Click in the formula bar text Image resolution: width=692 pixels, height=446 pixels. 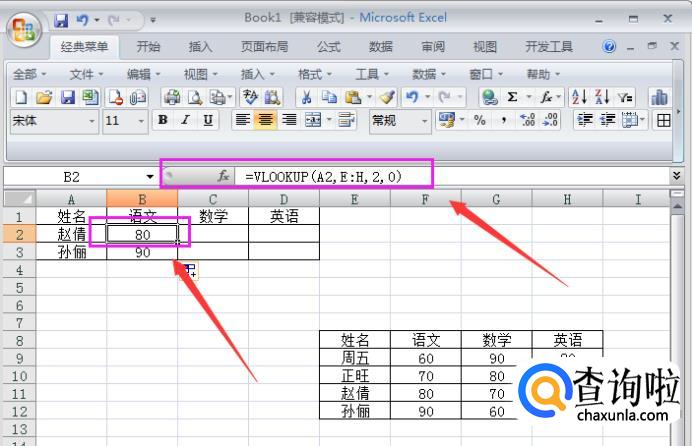[450, 176]
